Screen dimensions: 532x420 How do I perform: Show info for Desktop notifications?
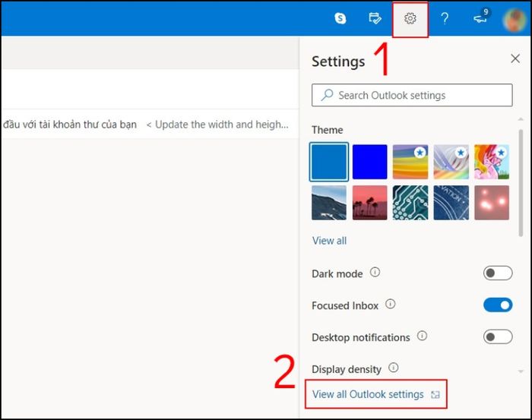[x=422, y=336]
